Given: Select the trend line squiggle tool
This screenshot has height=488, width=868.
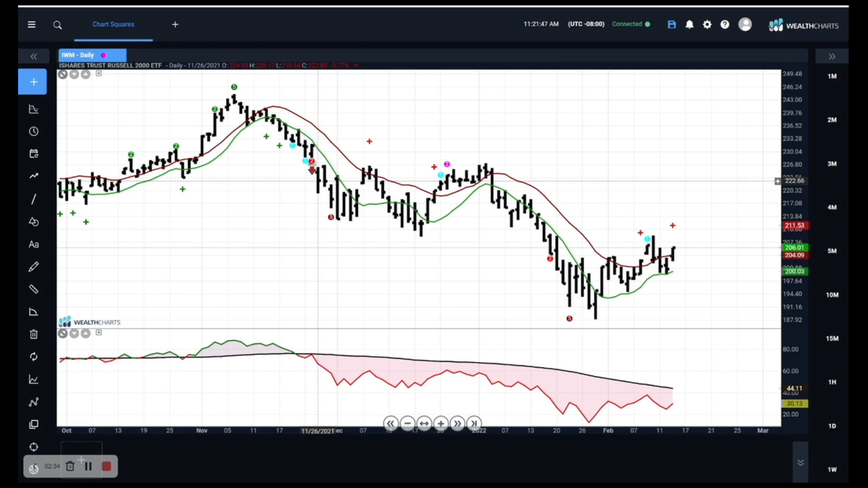Looking at the screenshot, I should [33, 176].
